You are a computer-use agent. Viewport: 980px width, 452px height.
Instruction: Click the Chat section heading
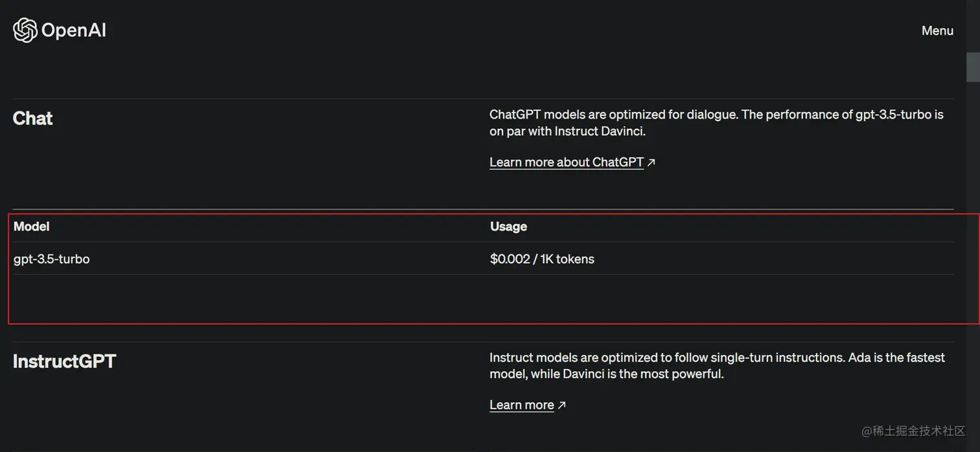click(33, 119)
